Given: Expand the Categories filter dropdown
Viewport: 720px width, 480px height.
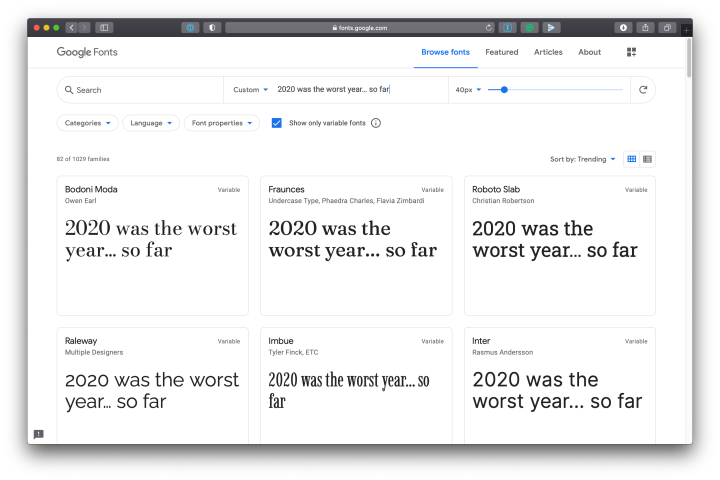Looking at the screenshot, I should point(88,123).
